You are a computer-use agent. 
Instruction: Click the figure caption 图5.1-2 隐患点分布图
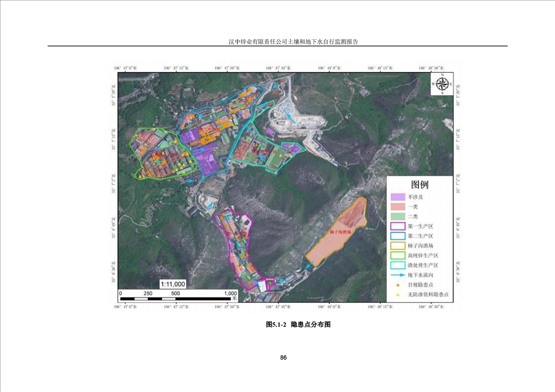tap(298, 325)
